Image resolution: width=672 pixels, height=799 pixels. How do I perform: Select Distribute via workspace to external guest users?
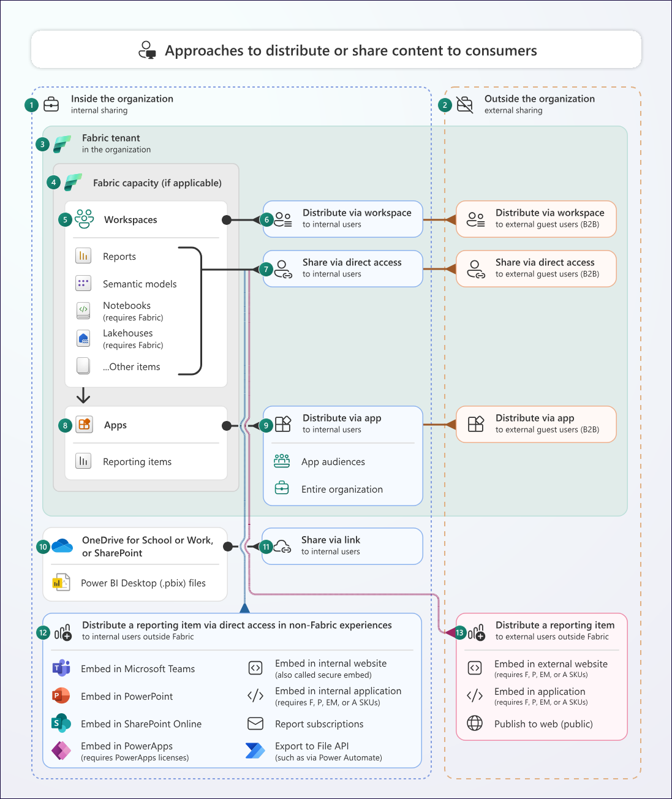[536, 219]
